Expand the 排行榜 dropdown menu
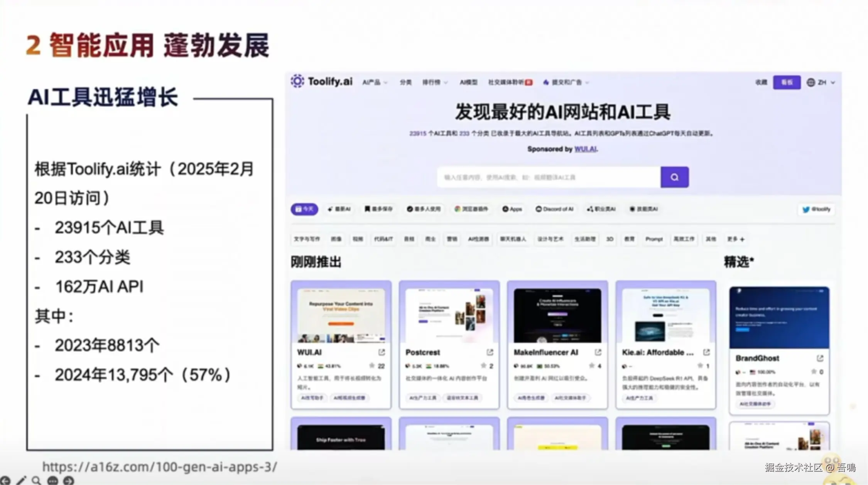 click(435, 83)
